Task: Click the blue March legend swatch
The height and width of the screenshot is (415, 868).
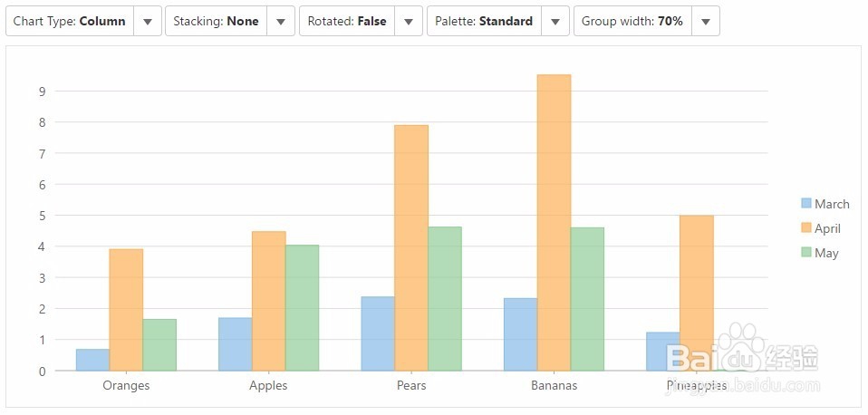Action: pyautogui.click(x=805, y=204)
